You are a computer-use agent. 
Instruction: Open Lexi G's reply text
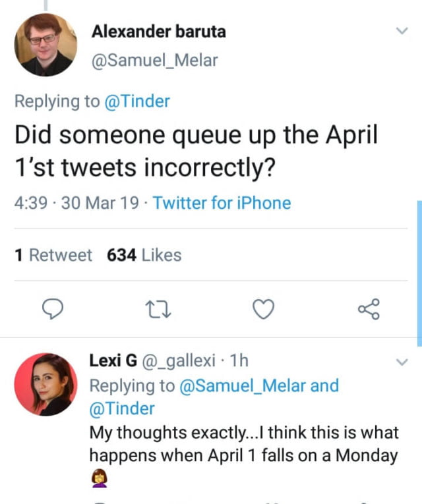coord(244,444)
